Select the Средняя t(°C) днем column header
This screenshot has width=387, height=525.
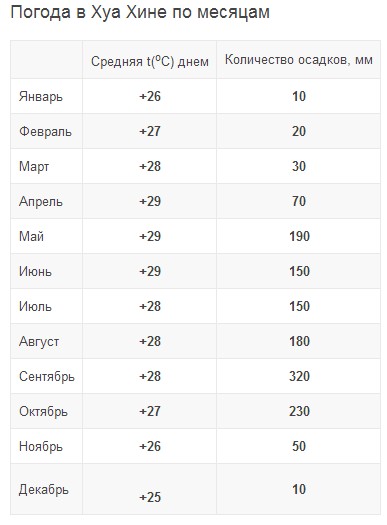point(150,61)
